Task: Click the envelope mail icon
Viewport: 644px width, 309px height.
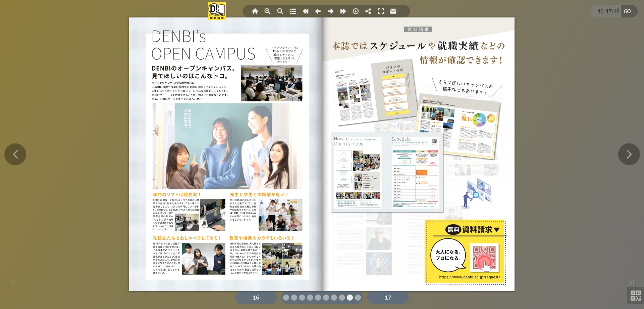Action: pos(393,11)
